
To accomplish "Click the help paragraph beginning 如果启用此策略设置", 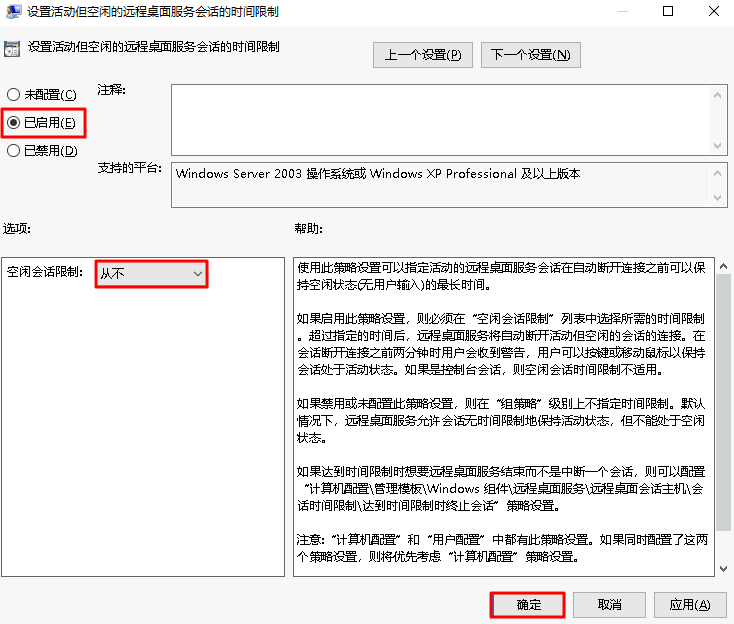I will coord(501,344).
